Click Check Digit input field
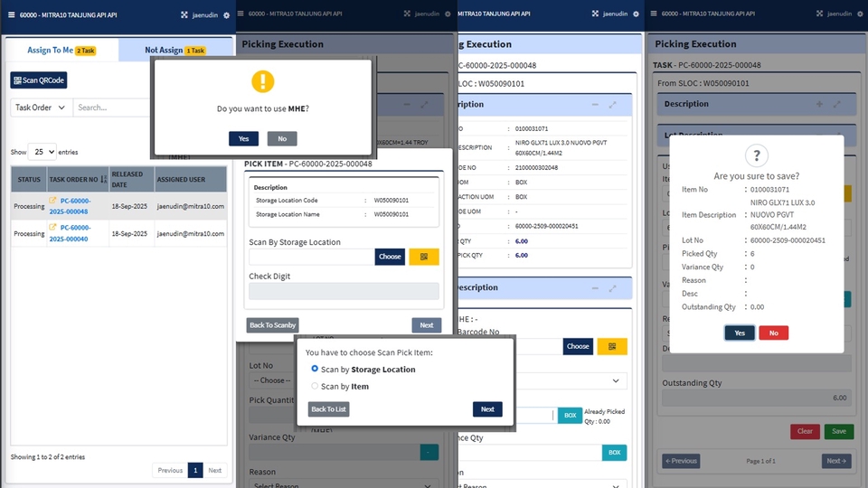Viewport: 868px width, 488px height. click(x=344, y=291)
